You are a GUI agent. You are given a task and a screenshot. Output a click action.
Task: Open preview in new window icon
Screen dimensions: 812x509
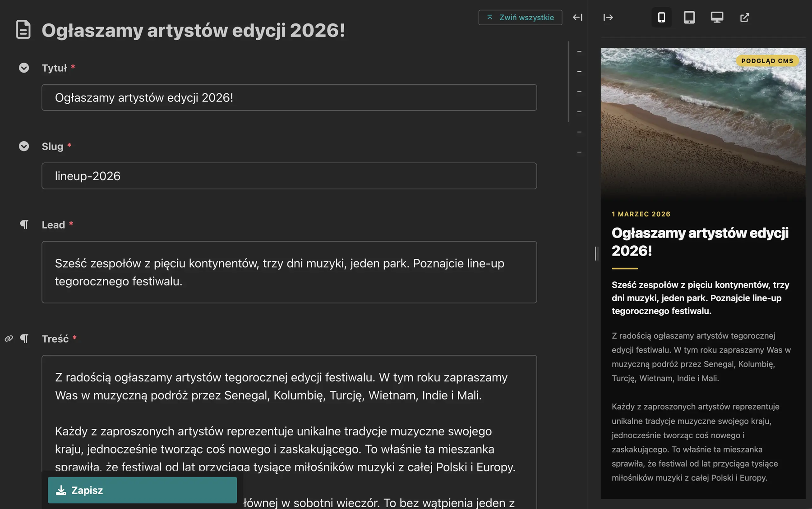pyautogui.click(x=745, y=17)
